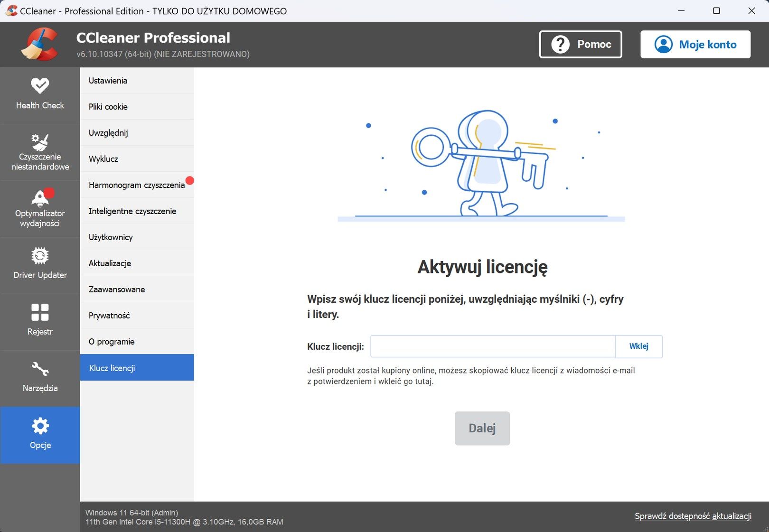769x532 pixels.
Task: Open Moje konto account button
Action: (x=695, y=45)
